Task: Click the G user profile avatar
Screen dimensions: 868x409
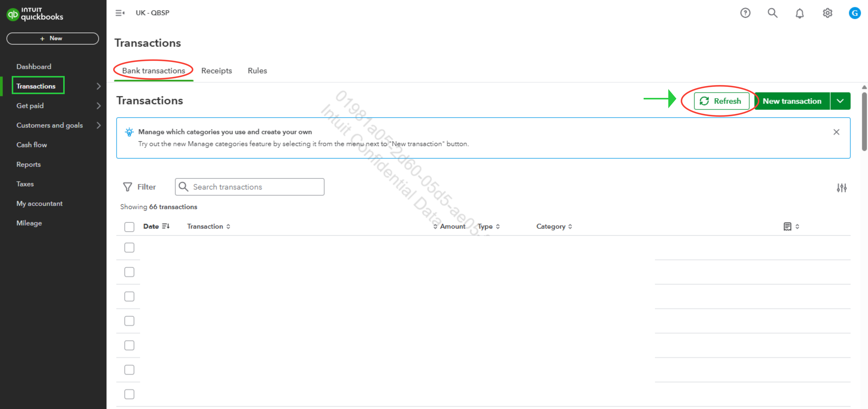Action: (855, 13)
